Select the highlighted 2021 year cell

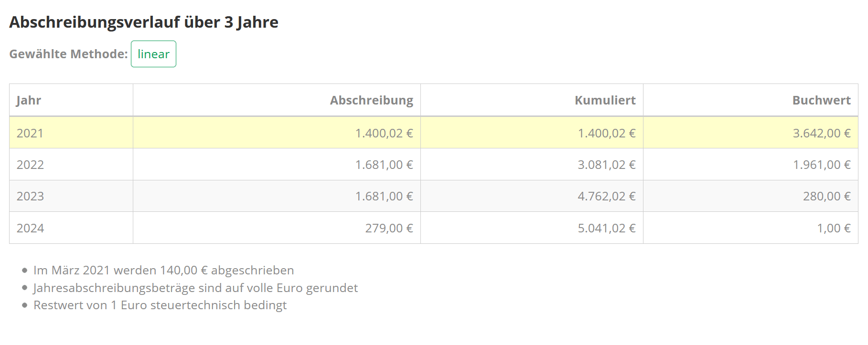30,133
